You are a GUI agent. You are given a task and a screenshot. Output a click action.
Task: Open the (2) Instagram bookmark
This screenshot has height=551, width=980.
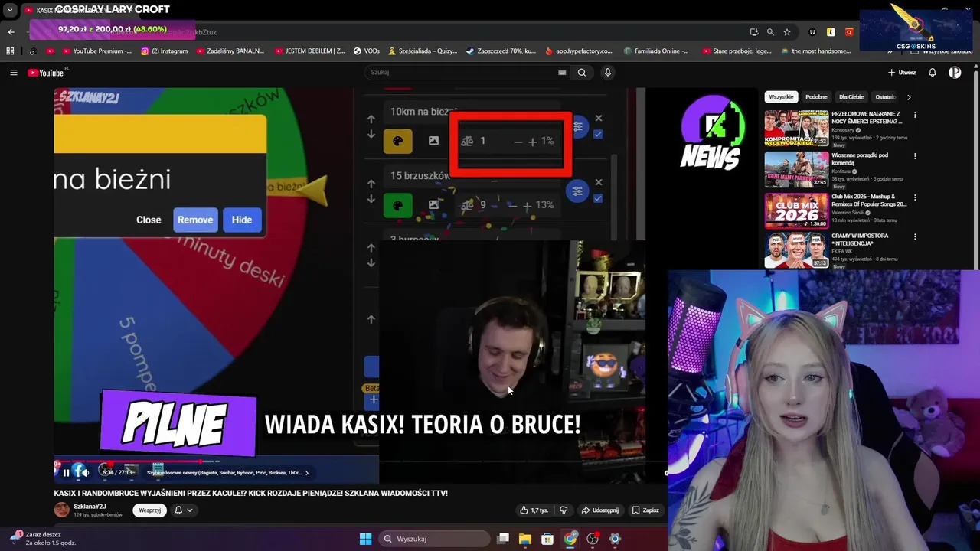click(x=164, y=51)
